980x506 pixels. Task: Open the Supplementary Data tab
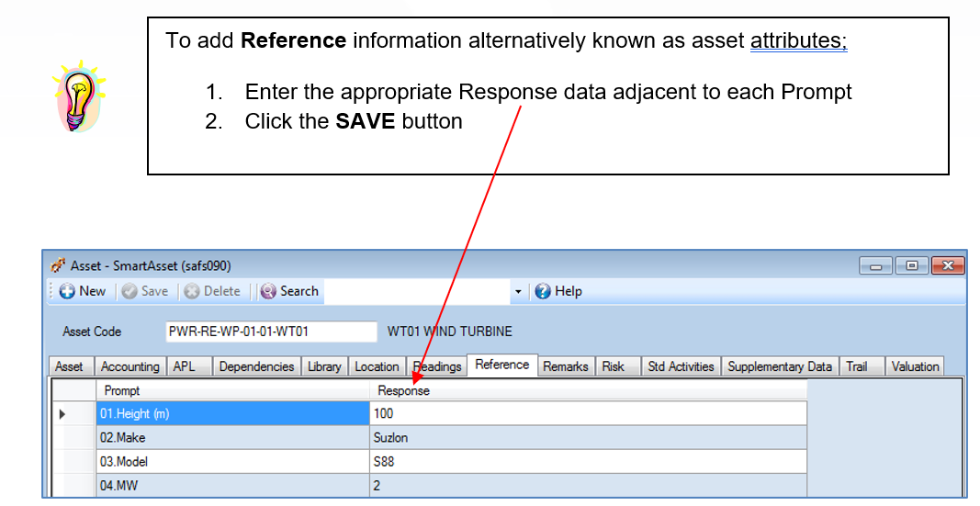[780, 366]
